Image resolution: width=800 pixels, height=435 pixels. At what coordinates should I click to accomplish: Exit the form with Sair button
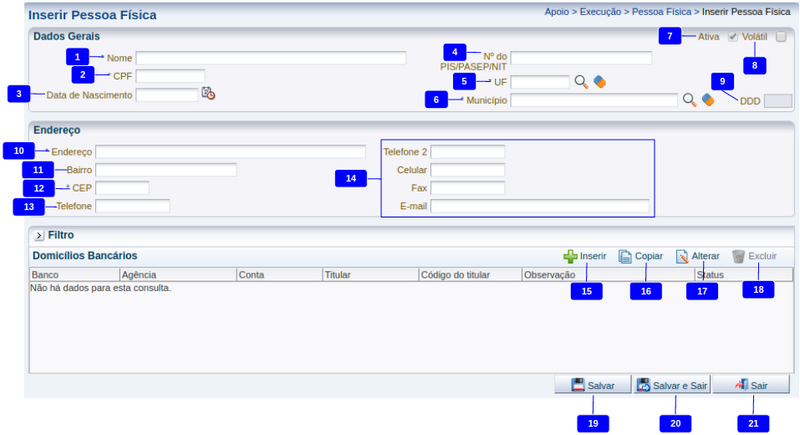point(751,385)
